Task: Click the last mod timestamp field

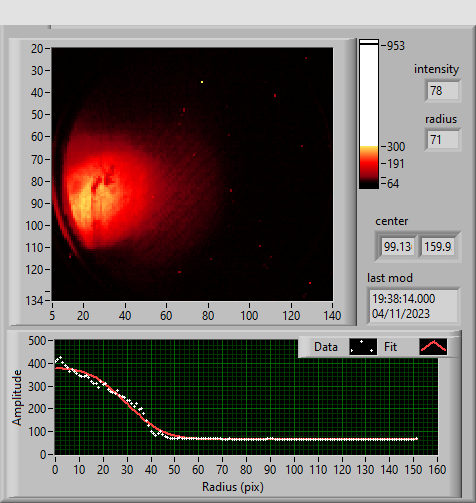Action: [413, 306]
